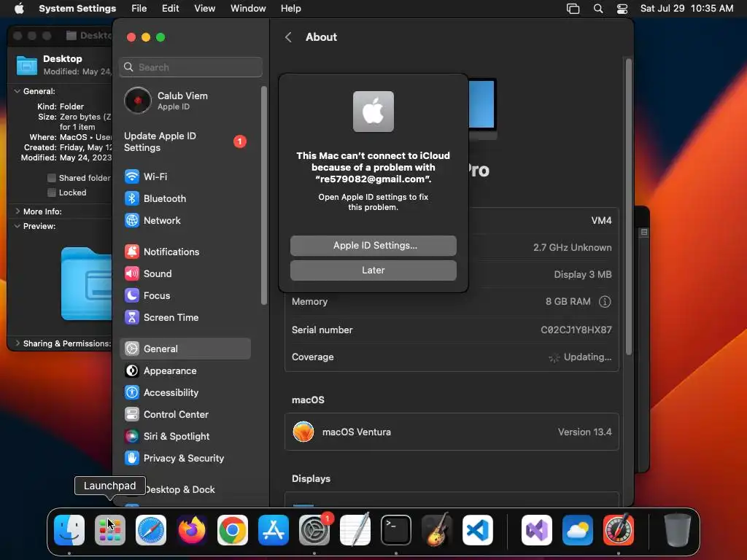
Task: Open purple Visual Studio from Dock
Action: (x=537, y=530)
